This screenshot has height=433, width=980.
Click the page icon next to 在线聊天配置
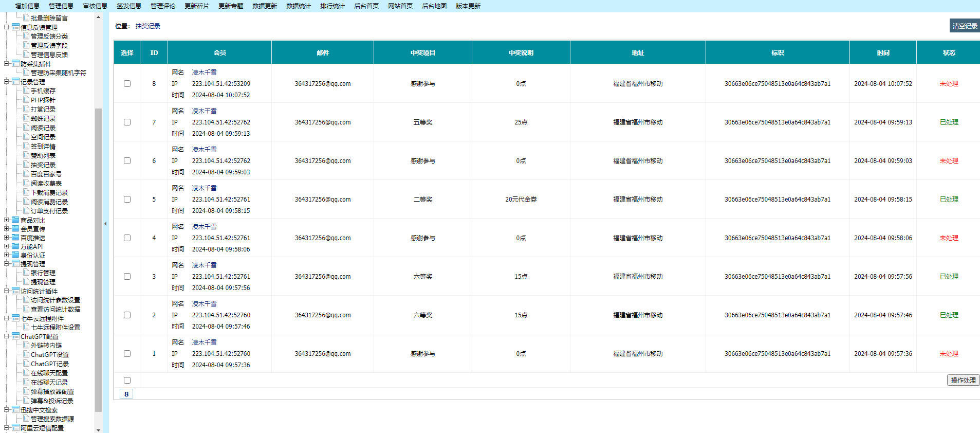[x=26, y=373]
